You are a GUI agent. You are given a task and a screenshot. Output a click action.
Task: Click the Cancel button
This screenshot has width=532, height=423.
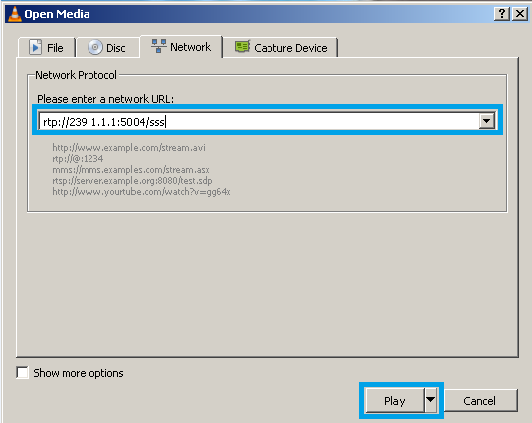click(481, 401)
